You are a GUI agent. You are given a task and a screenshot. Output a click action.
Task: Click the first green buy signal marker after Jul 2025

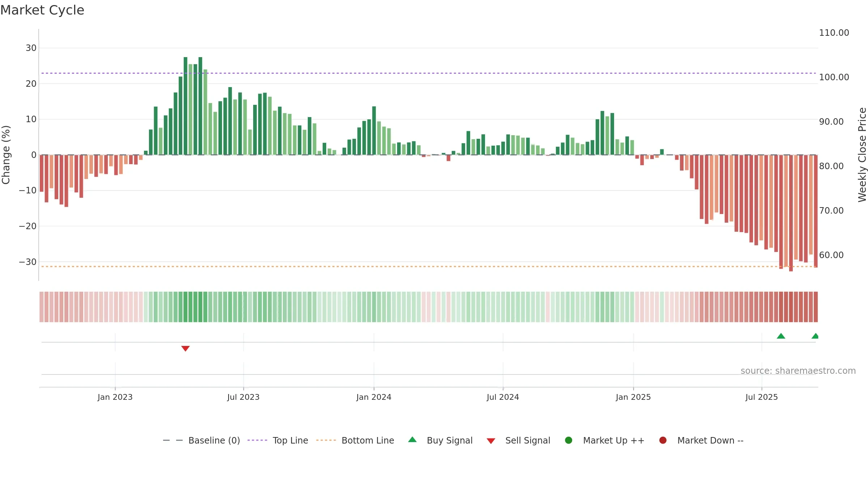(781, 336)
